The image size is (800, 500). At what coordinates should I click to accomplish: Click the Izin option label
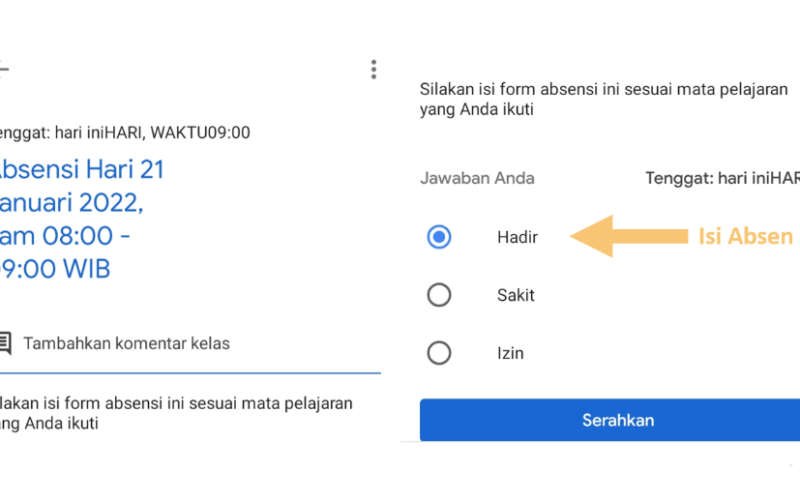pos(510,354)
